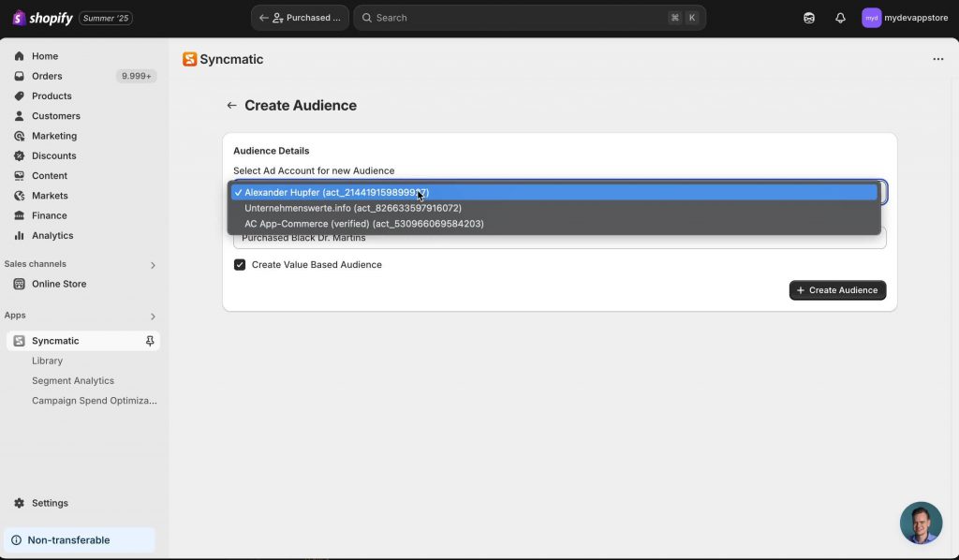Click the Settings gear icon
This screenshot has width=959, height=560.
point(20,503)
